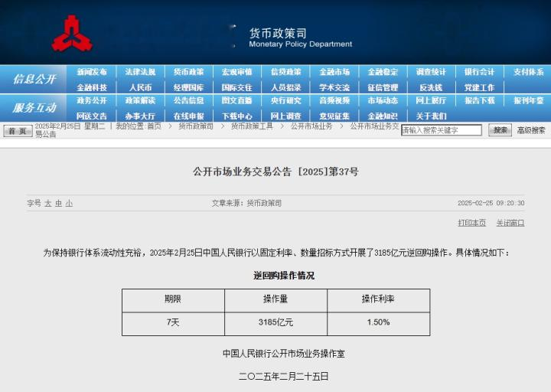Screen dimensions: 551x392
Task: Go to the 政策解读 section
Action: pos(140,100)
